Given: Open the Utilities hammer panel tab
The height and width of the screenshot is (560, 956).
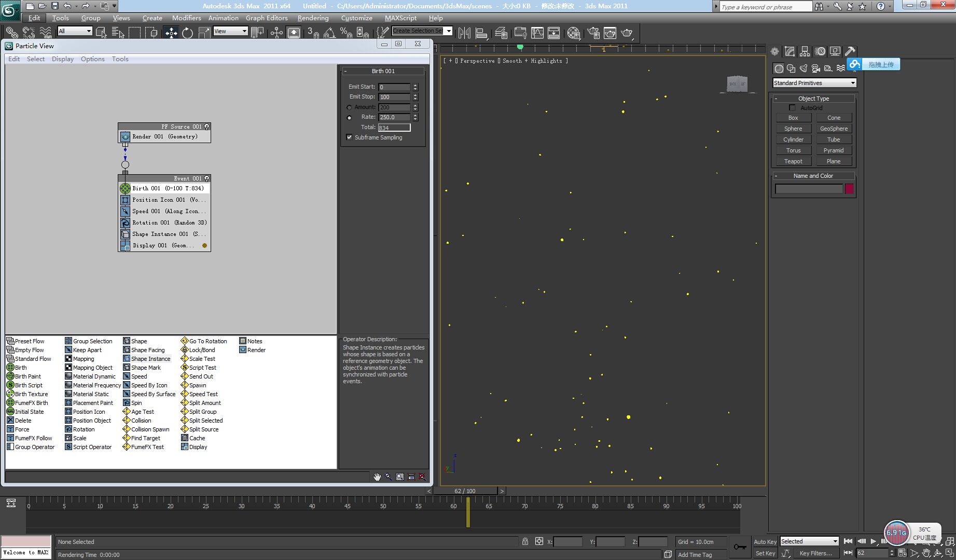Looking at the screenshot, I should point(850,51).
